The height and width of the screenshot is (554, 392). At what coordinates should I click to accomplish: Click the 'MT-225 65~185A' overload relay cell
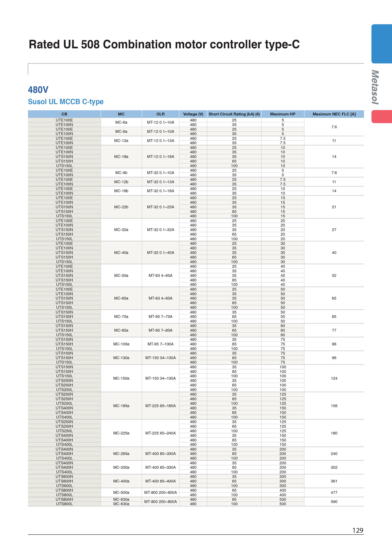pyautogui.click(x=161, y=406)
